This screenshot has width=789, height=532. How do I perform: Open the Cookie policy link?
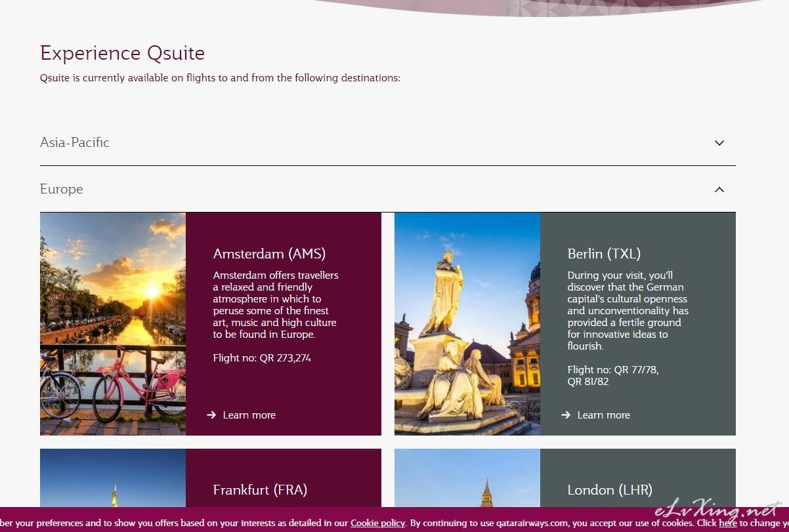(x=377, y=523)
